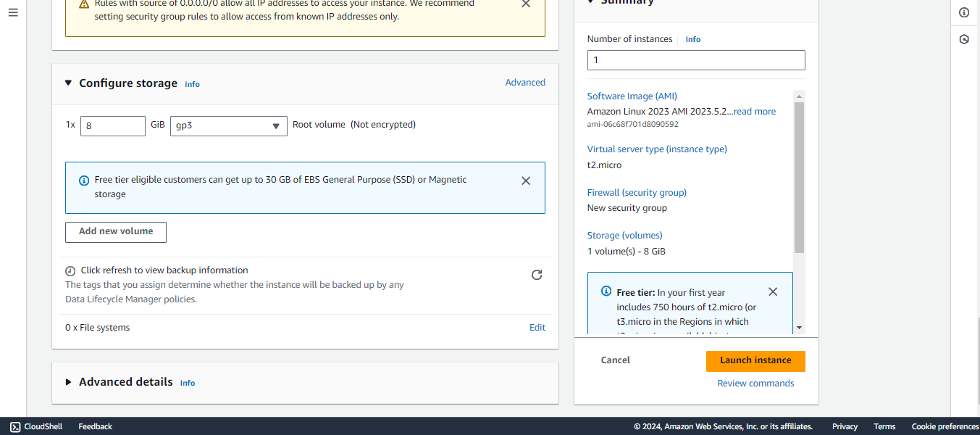Open the navigation sidebar hamburger menu
This screenshot has height=435, width=980.
12,12
